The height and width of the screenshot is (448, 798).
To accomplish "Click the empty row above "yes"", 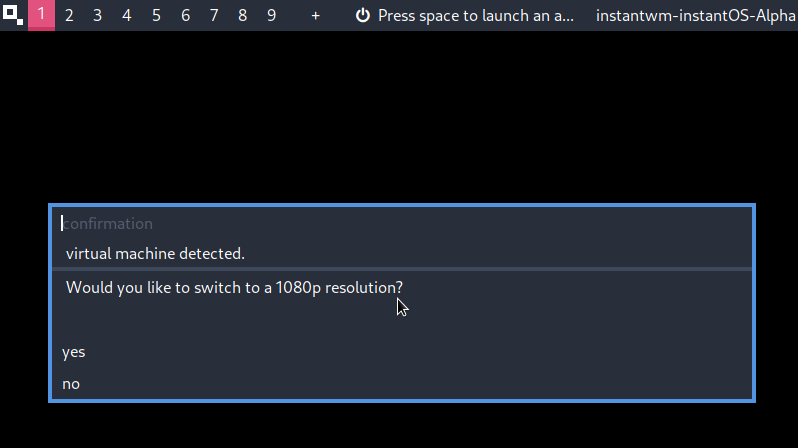I will coord(400,320).
